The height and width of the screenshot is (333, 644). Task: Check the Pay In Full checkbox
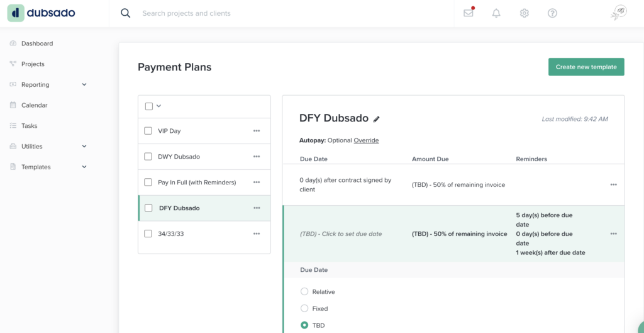(148, 182)
